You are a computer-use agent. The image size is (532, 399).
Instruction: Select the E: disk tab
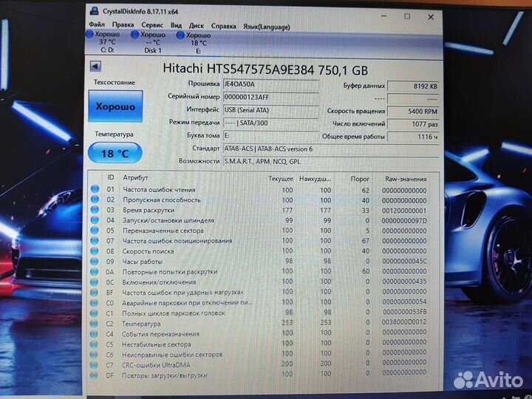pos(195,44)
